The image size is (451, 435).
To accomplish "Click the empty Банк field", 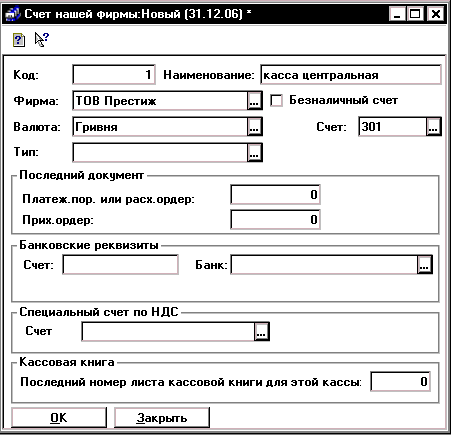I will tap(324, 265).
